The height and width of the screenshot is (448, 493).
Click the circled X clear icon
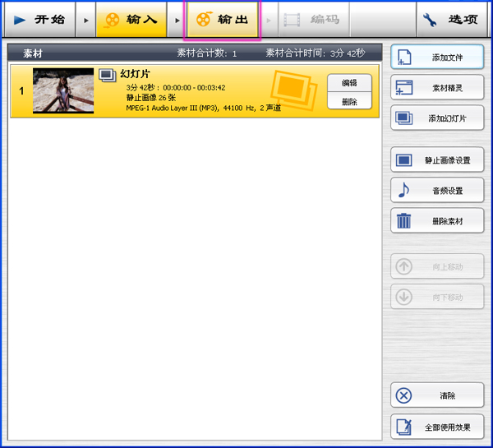[403, 395]
